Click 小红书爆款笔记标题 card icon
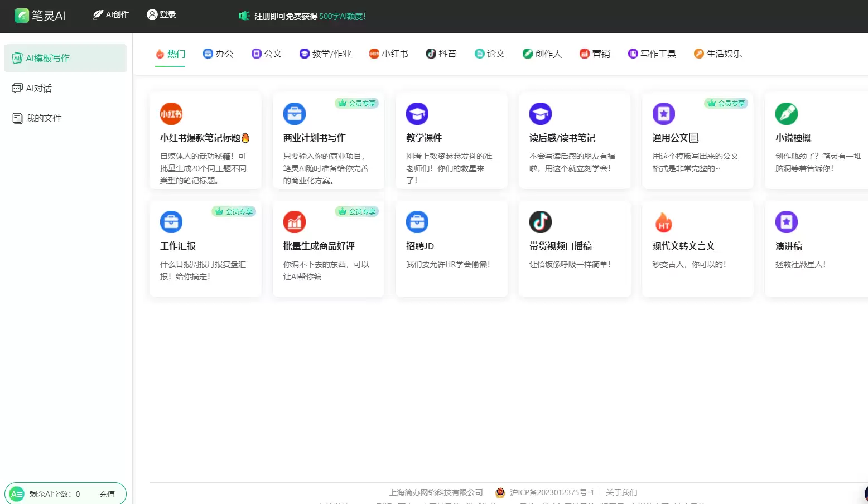 click(171, 114)
